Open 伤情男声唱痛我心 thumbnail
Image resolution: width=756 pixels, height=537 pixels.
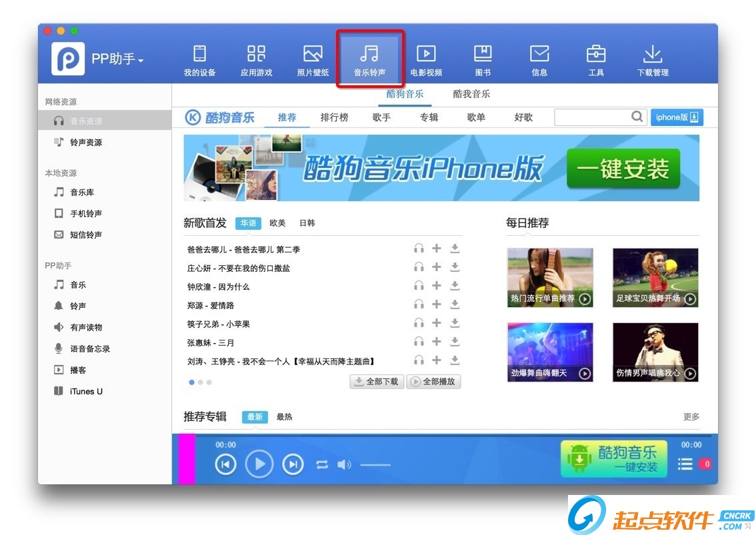pyautogui.click(x=655, y=352)
